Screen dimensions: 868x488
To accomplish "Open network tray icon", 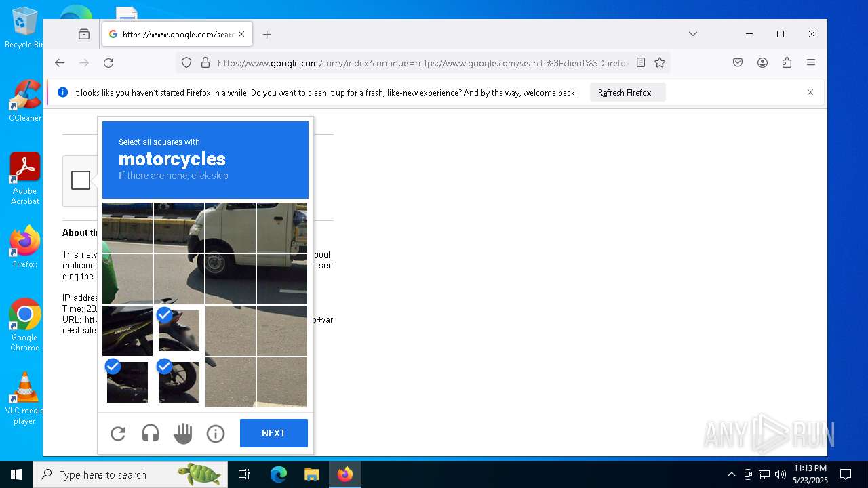I will (x=764, y=474).
